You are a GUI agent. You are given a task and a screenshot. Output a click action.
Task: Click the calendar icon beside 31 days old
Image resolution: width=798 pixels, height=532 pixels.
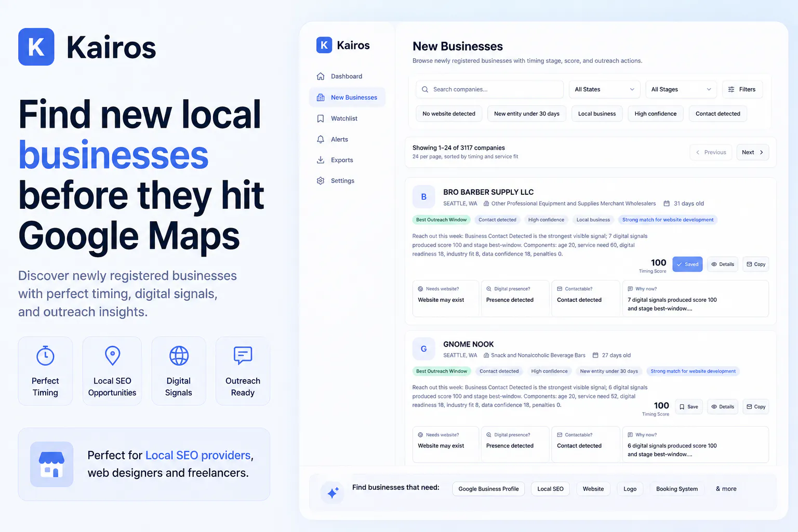[667, 204]
